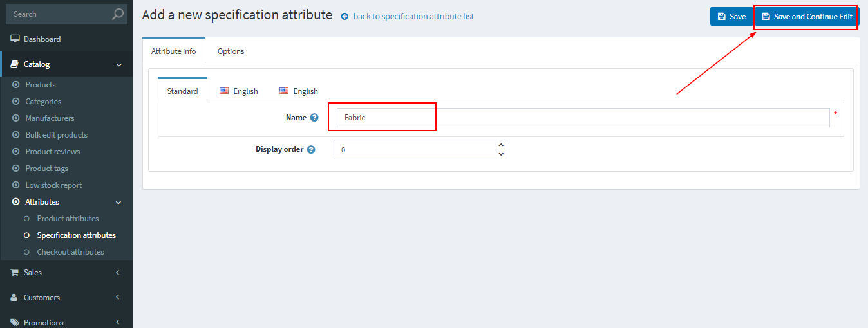Click the Promotions tags icon
The image size is (868, 328).
coord(15,323)
